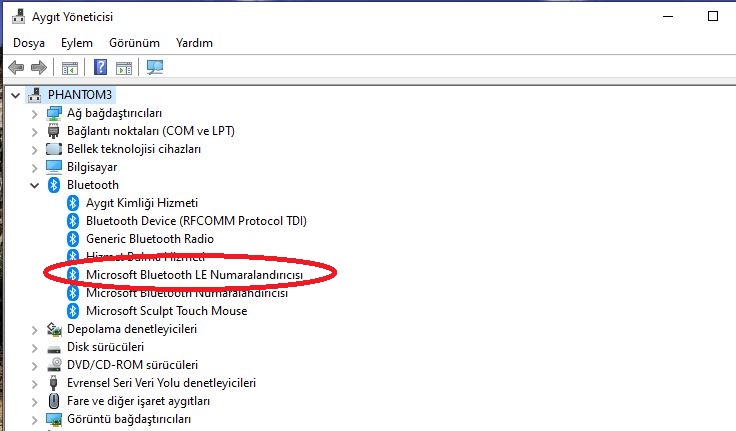Click the PHANTOM3 computer icon
The height and width of the screenshot is (431, 736).
point(34,95)
